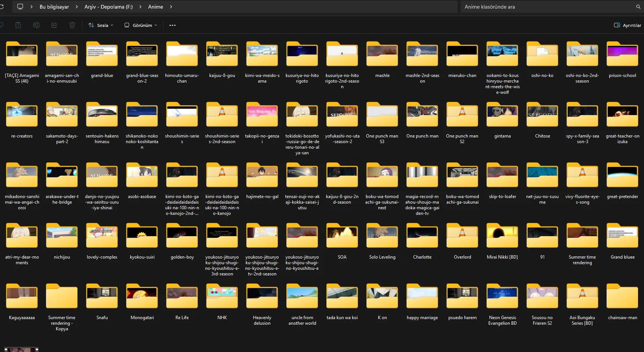Select the Re Life folder

(182, 302)
